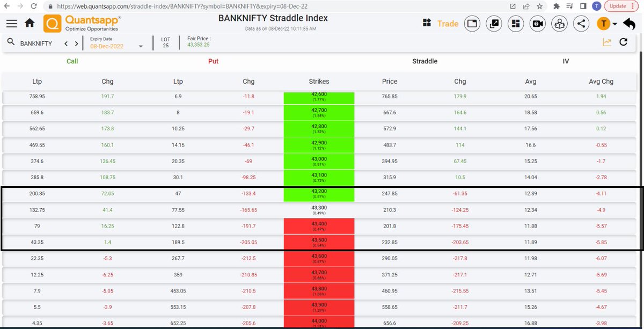
Task: Click the search magnifier icon
Action: (x=11, y=42)
